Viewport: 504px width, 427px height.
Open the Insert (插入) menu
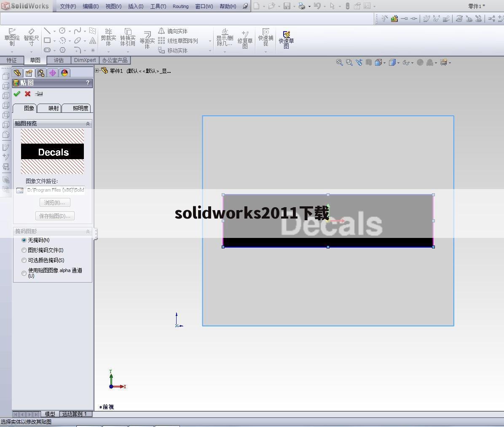coord(136,6)
